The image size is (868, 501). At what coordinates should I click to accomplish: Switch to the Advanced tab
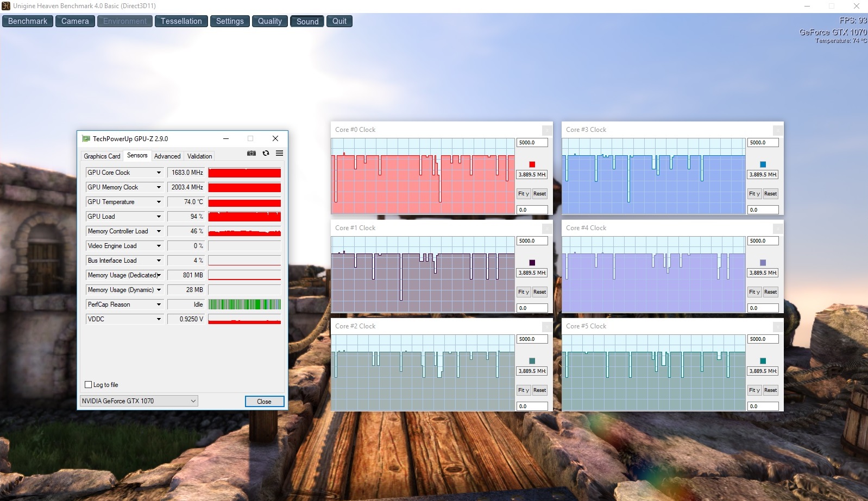167,156
